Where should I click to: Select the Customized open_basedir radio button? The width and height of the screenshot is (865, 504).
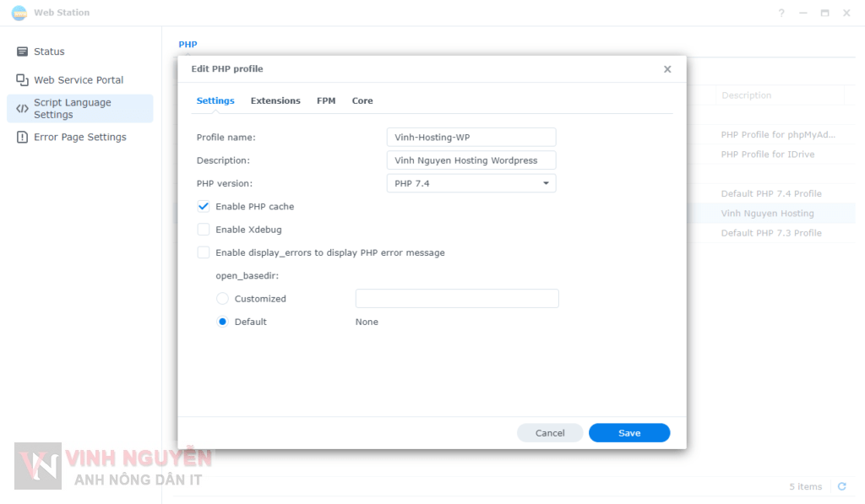coord(223,299)
